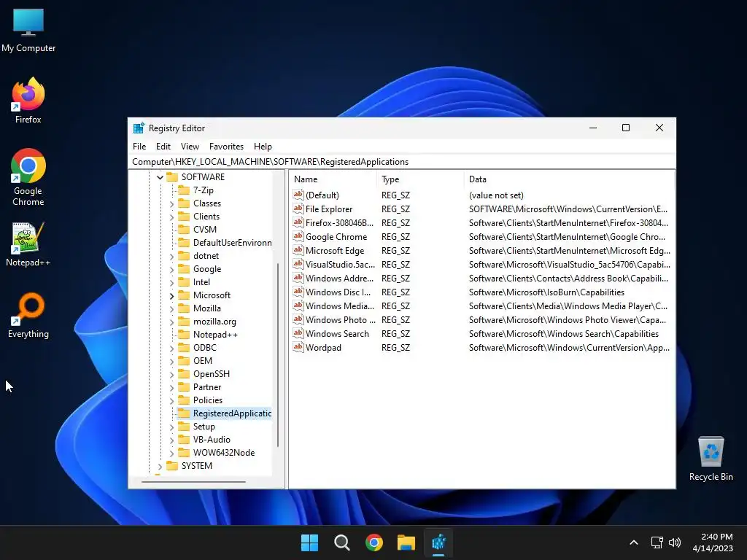Select the mozilla.org key
The width and height of the screenshot is (747, 560).
[215, 322]
